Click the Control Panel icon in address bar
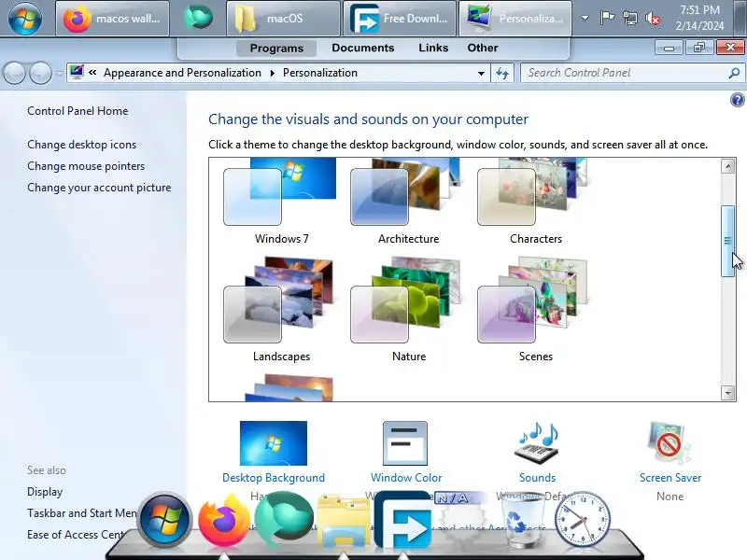This screenshot has height=560, width=747. (x=77, y=73)
